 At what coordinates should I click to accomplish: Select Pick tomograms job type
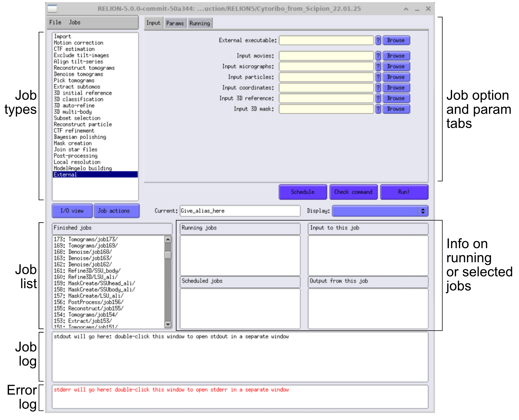(x=95, y=81)
